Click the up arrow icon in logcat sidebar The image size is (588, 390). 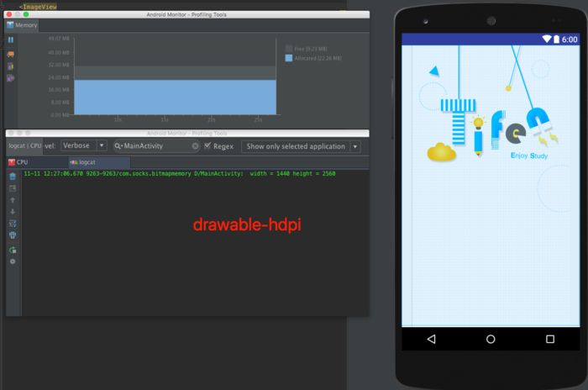(13, 200)
